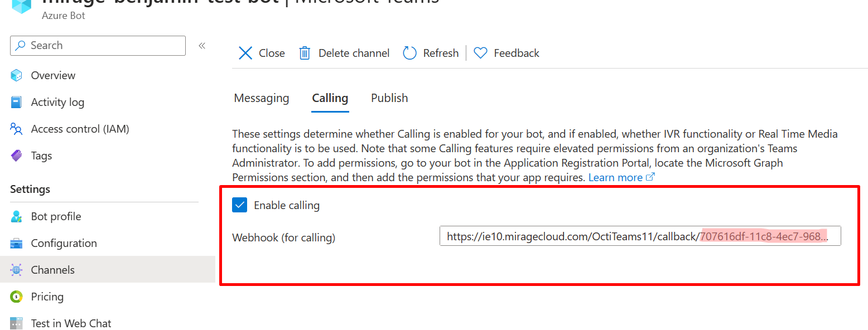Click the Bot profile icon
This screenshot has height=330, width=868.
point(17,216)
